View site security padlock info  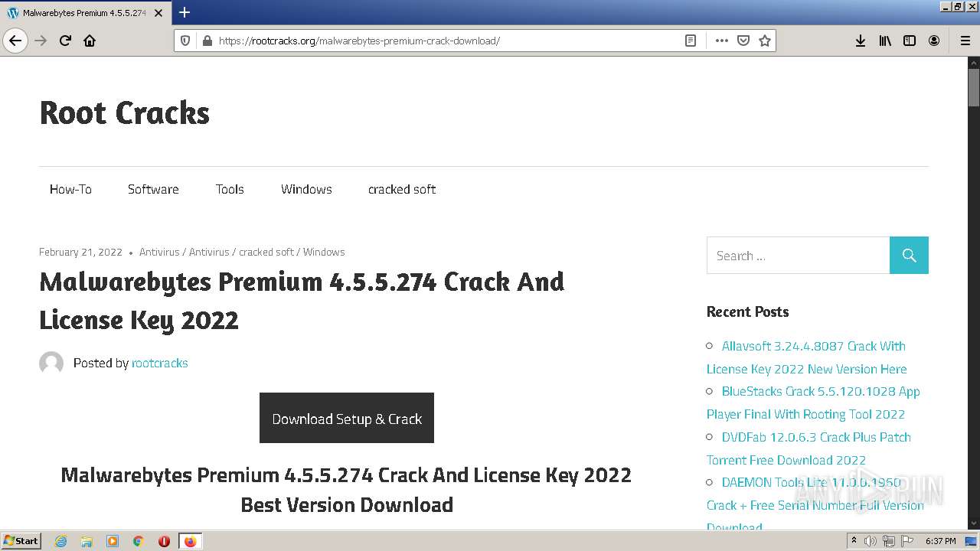tap(206, 41)
